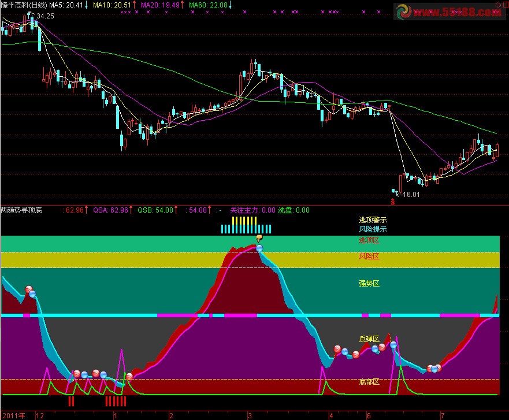509x420 pixels.
Task: Click the split-pane square icon at chart corner
Action: point(505,5)
